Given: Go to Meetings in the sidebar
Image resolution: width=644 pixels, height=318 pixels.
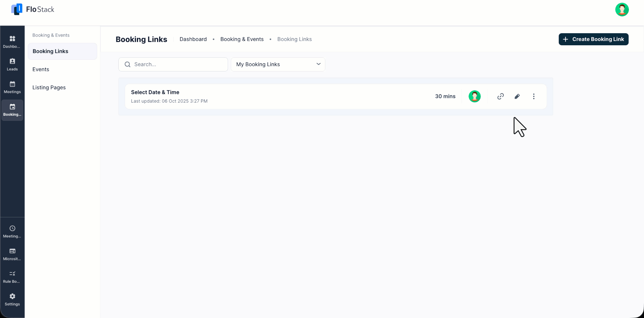Looking at the screenshot, I should [12, 87].
